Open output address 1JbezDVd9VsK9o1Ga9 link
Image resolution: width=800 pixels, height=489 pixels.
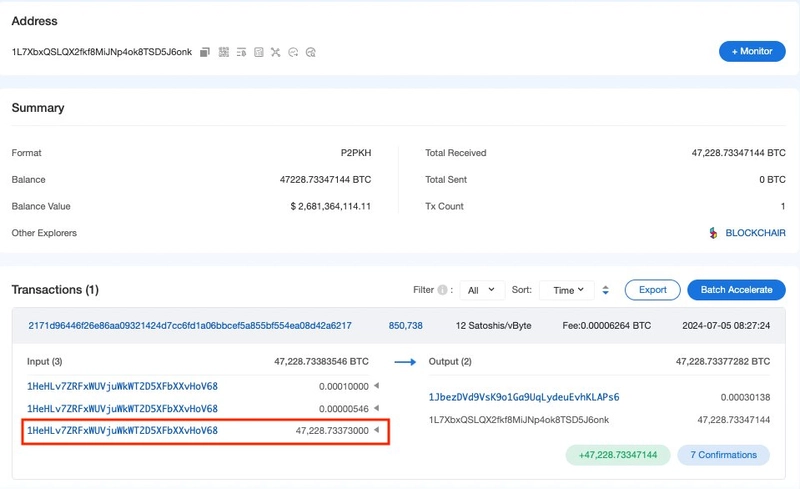523,397
